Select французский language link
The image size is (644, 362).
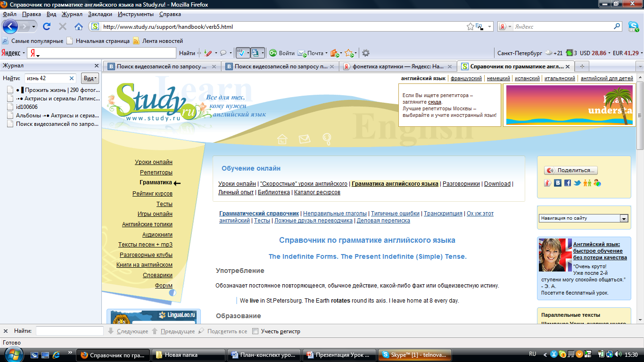466,79
